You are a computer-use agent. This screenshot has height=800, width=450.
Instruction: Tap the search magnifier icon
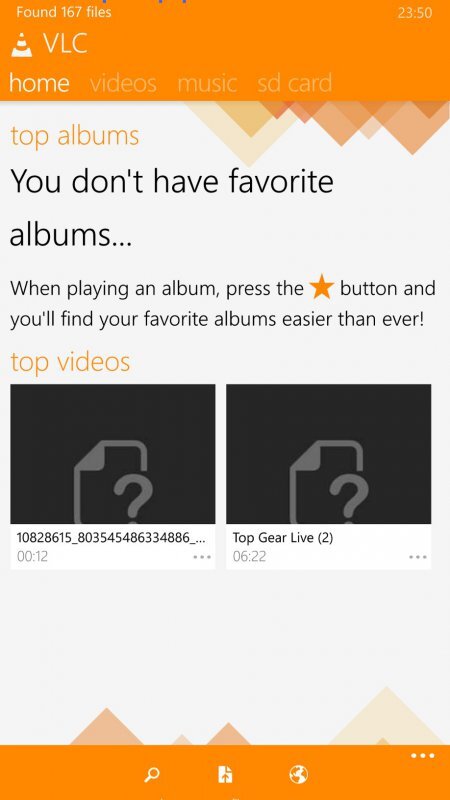[x=152, y=775]
